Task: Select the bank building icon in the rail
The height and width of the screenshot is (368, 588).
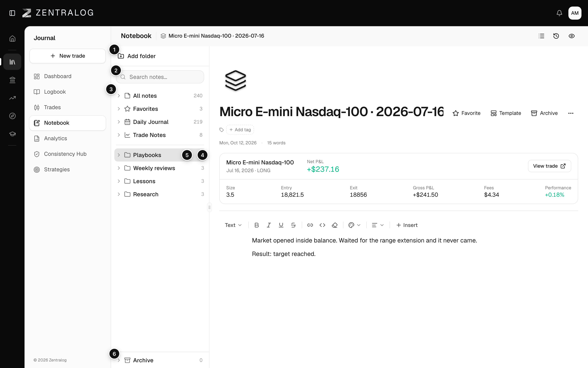Action: (x=12, y=80)
